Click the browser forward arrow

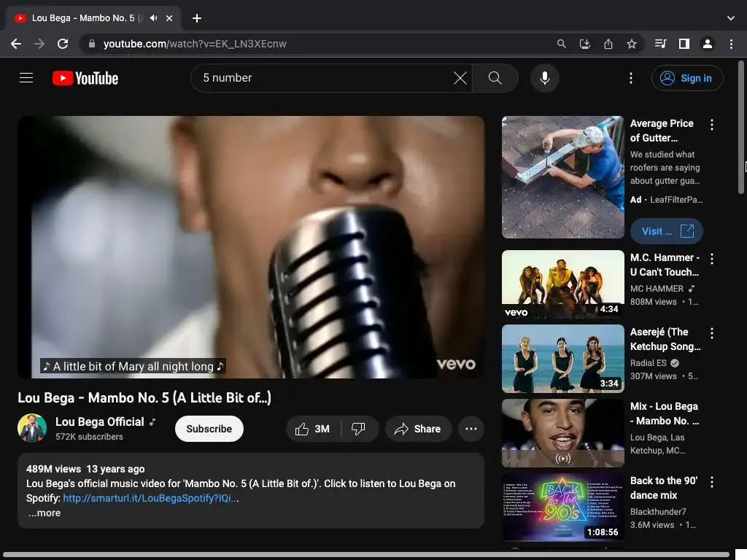(39, 44)
